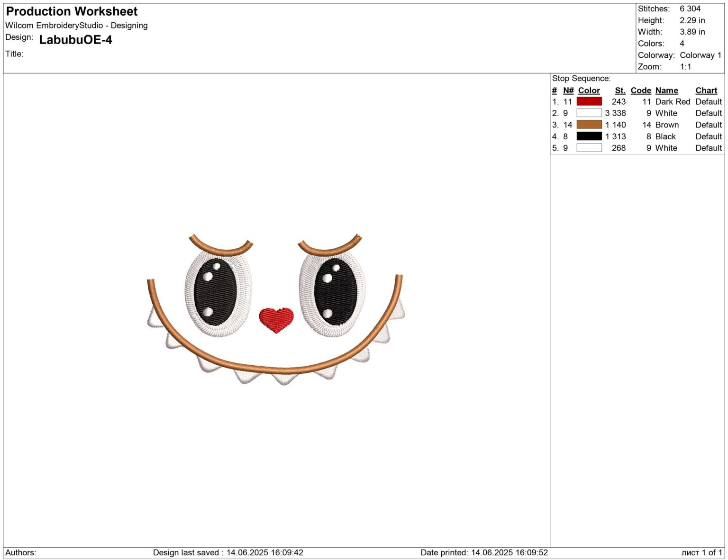Sort by the 'St.' column header
This screenshot has height=560, width=728.
620,90
